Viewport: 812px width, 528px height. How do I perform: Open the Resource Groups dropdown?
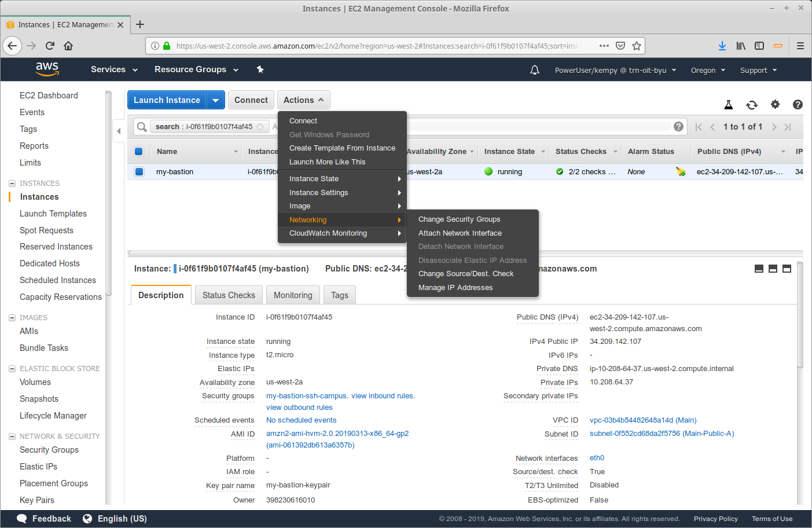(196, 69)
